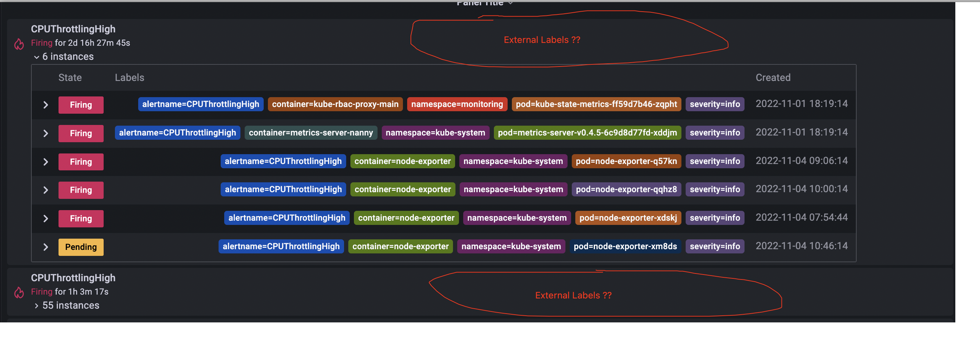Viewport: 980px width, 340px height.
Task: Click the flame icon beside the second CPUThrottlingHigh alert
Action: tap(19, 293)
